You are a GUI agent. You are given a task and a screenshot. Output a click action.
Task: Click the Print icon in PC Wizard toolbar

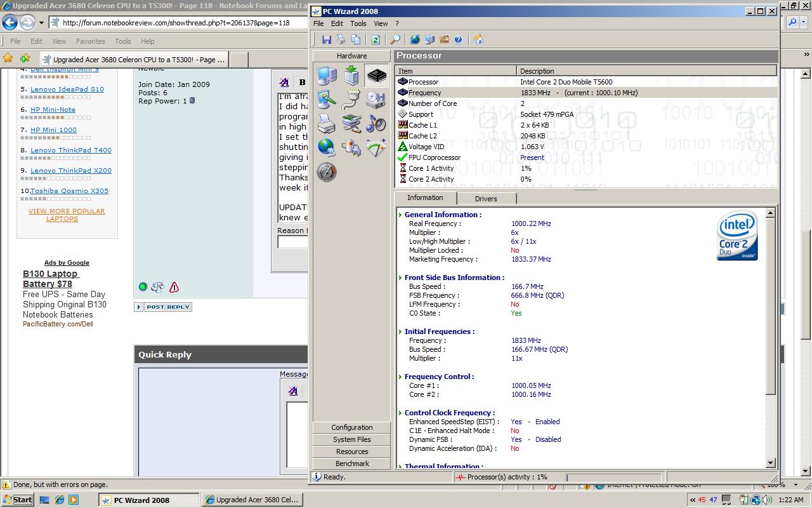(x=341, y=39)
